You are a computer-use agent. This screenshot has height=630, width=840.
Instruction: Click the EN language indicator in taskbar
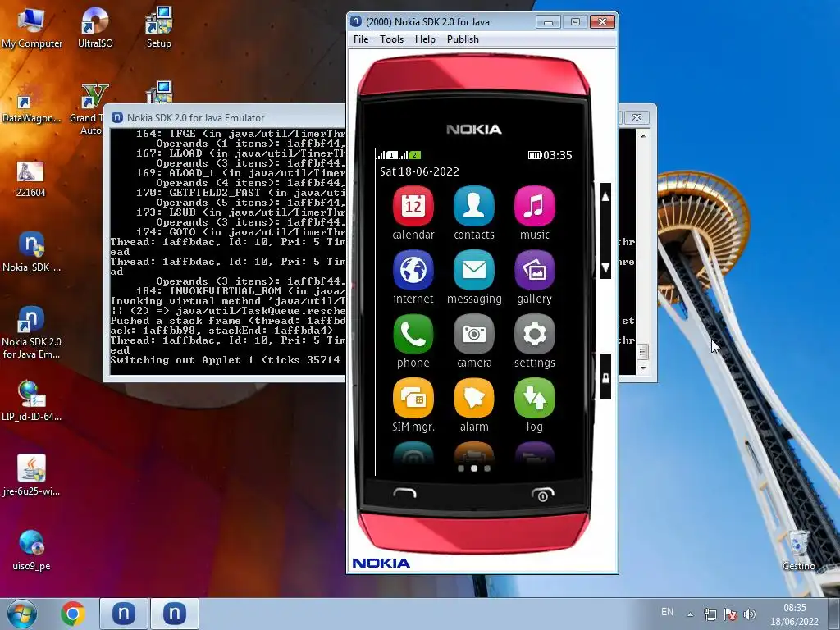pos(667,612)
